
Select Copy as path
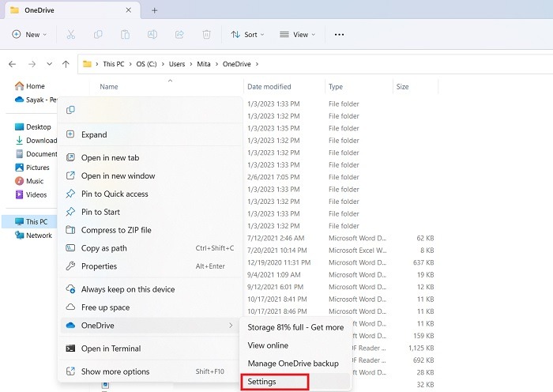(x=150, y=248)
